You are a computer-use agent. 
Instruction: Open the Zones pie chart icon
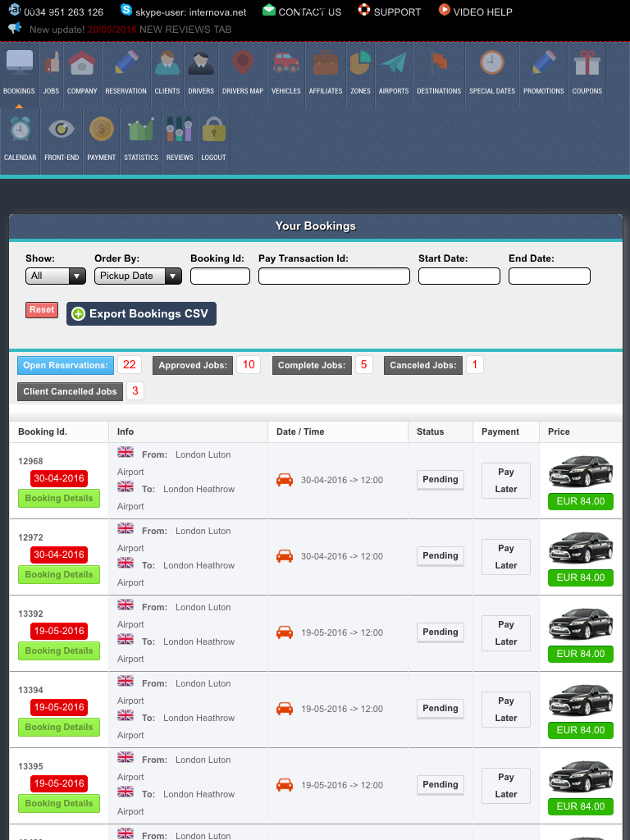pos(361,62)
